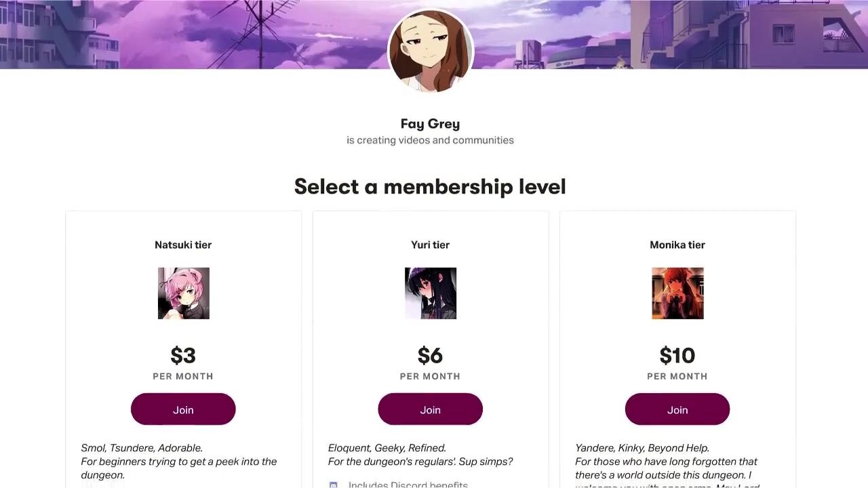The image size is (868, 488).
Task: Click Fay Grey's profile avatar
Action: 430,52
